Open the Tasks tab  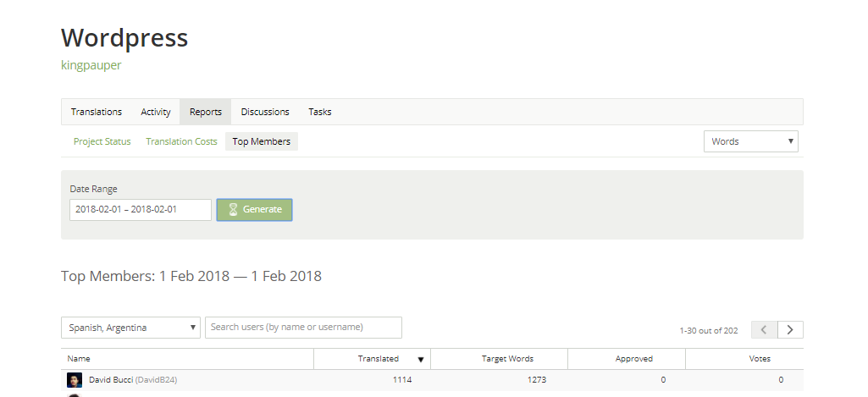[x=320, y=112]
